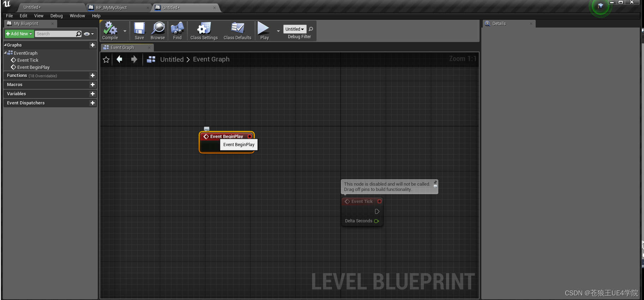This screenshot has height=300, width=644.
Task: Add a new function with plus button
Action: point(92,76)
